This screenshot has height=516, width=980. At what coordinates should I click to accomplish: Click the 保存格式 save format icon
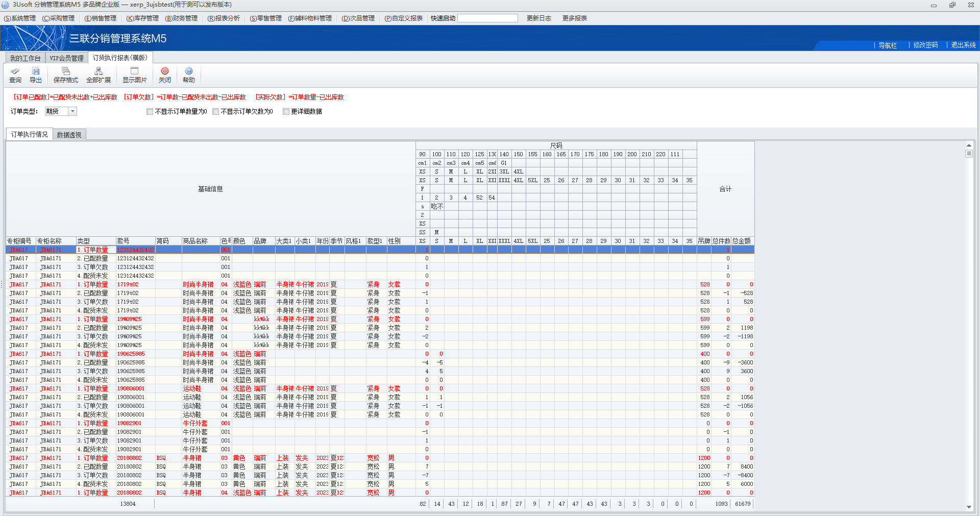tap(66, 75)
